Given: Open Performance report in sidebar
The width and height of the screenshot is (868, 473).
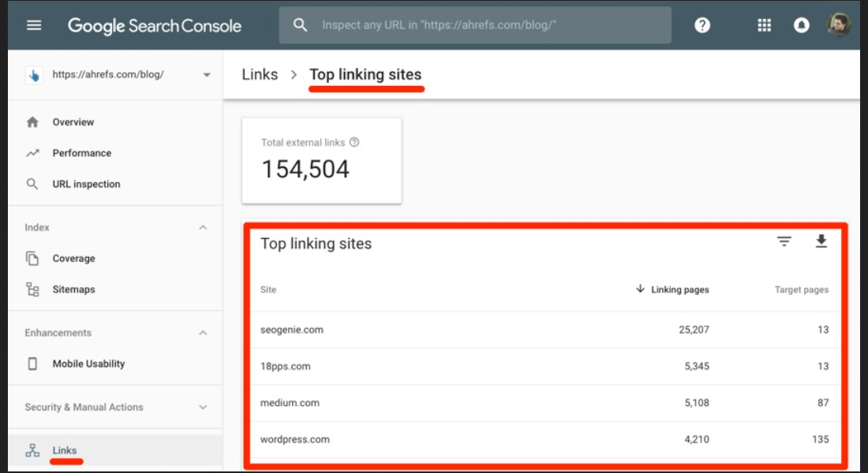Looking at the screenshot, I should click(115, 153).
